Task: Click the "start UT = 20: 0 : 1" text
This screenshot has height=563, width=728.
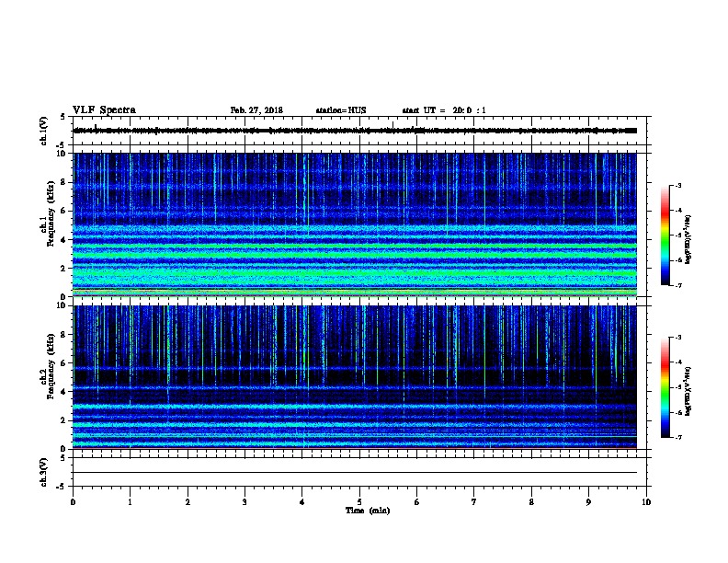Action: click(x=444, y=110)
